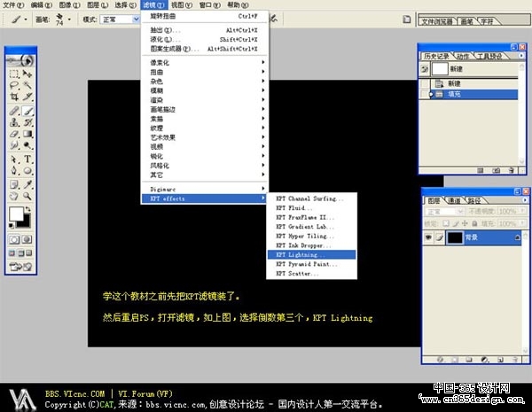Image resolution: width=532 pixels, height=412 pixels.
Task: Switch to the 通道 tab
Action: [454, 201]
